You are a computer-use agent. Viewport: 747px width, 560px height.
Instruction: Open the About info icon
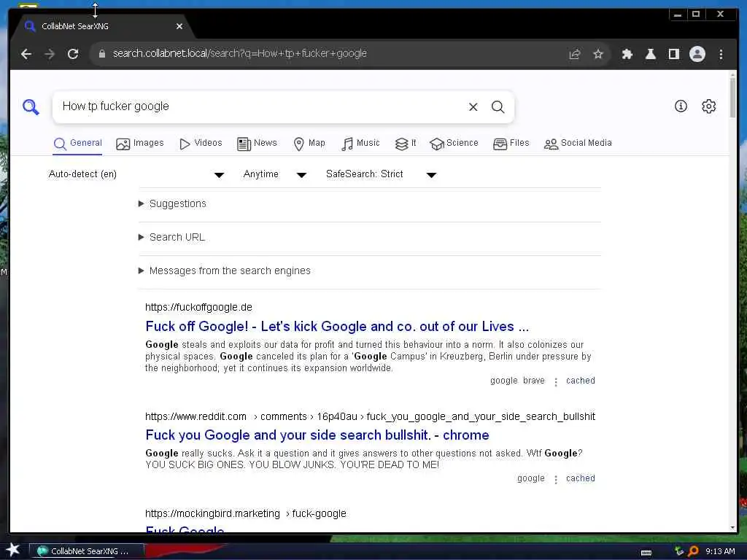[681, 106]
